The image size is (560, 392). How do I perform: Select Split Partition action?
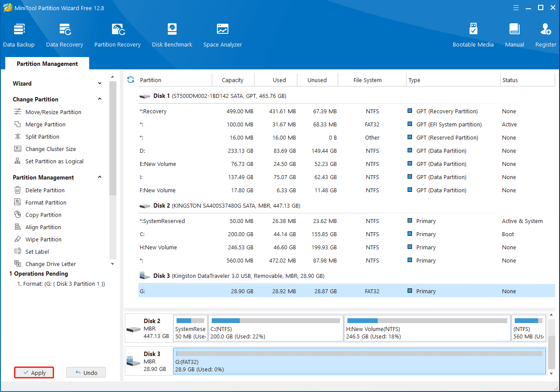[x=42, y=137]
